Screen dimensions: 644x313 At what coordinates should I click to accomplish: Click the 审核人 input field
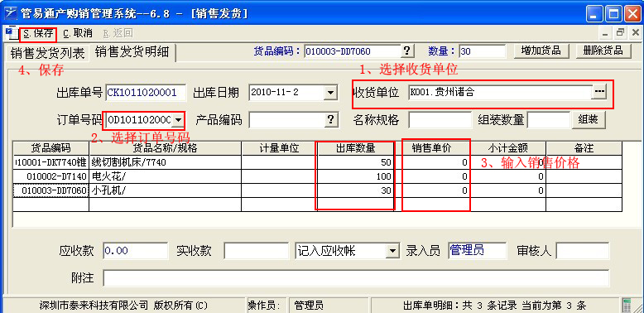pos(583,250)
